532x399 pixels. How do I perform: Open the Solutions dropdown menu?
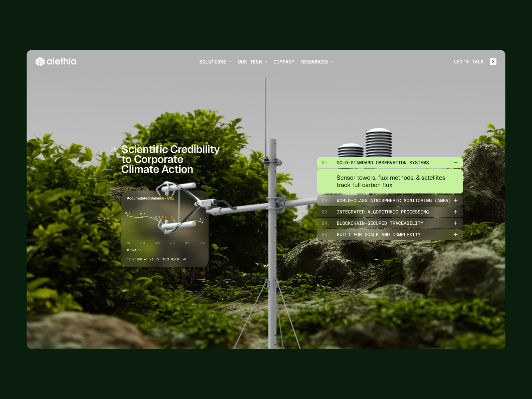click(x=215, y=62)
